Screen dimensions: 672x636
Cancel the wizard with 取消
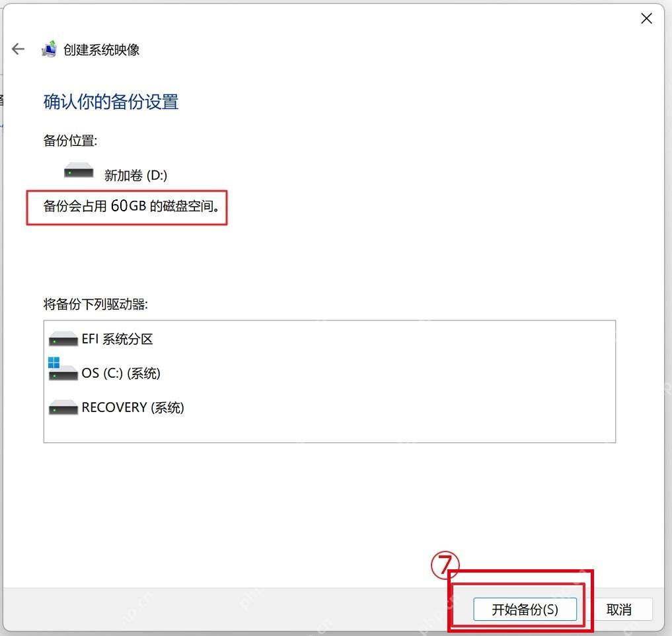point(619,609)
